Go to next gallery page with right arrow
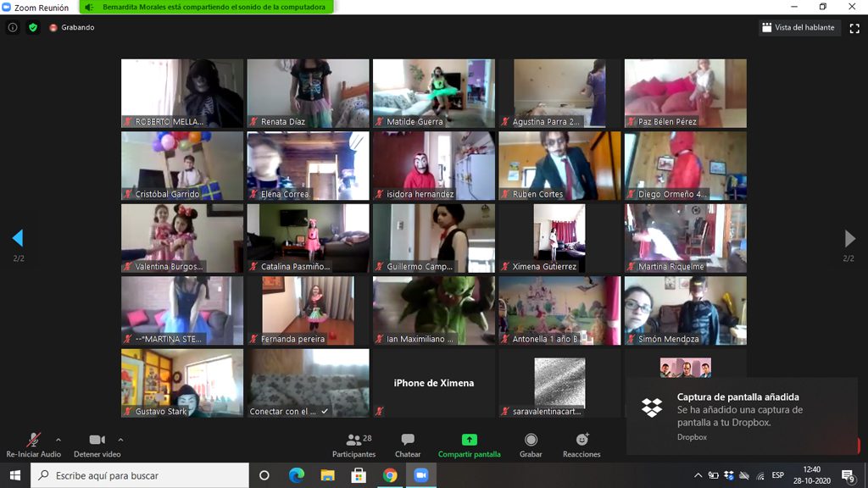The width and height of the screenshot is (868, 488). [x=849, y=238]
